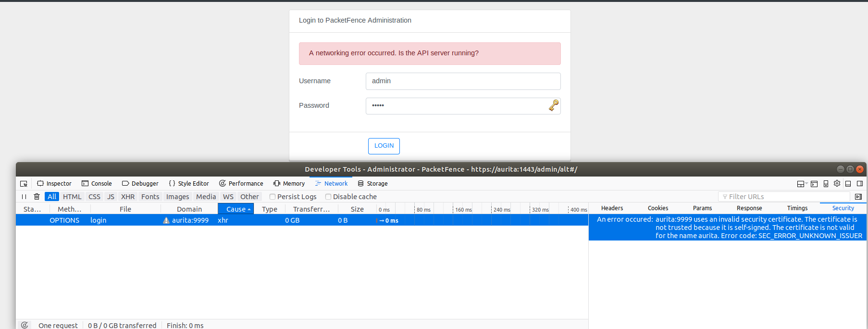
Task: Filter requests by CSS
Action: [94, 197]
